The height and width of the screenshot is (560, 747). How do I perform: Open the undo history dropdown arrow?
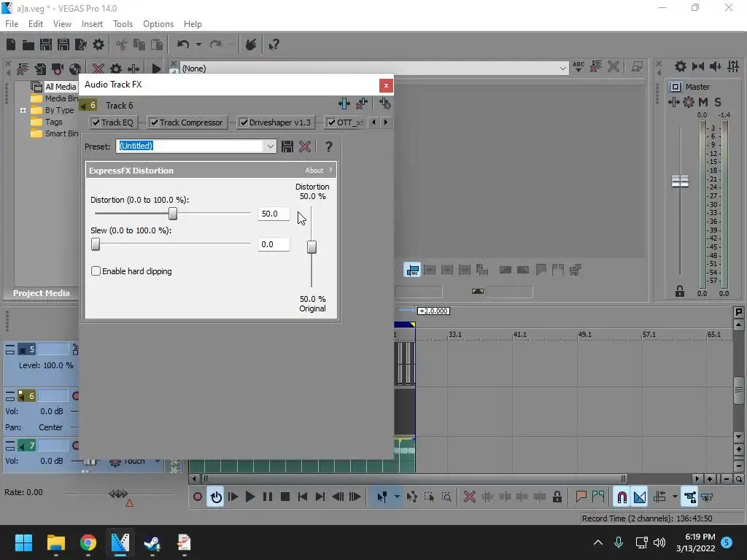(198, 44)
